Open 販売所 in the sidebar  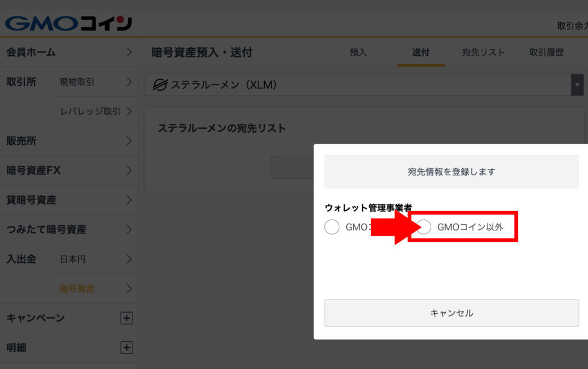coord(21,141)
